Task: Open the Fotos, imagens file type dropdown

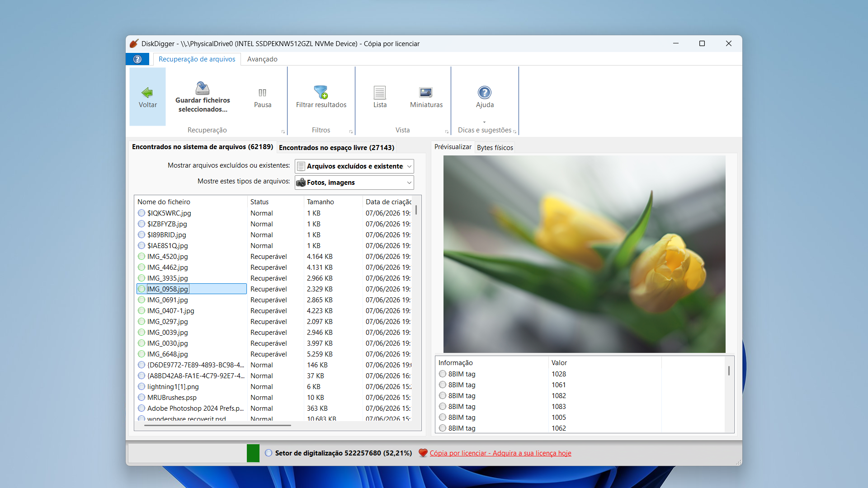Action: tap(354, 183)
